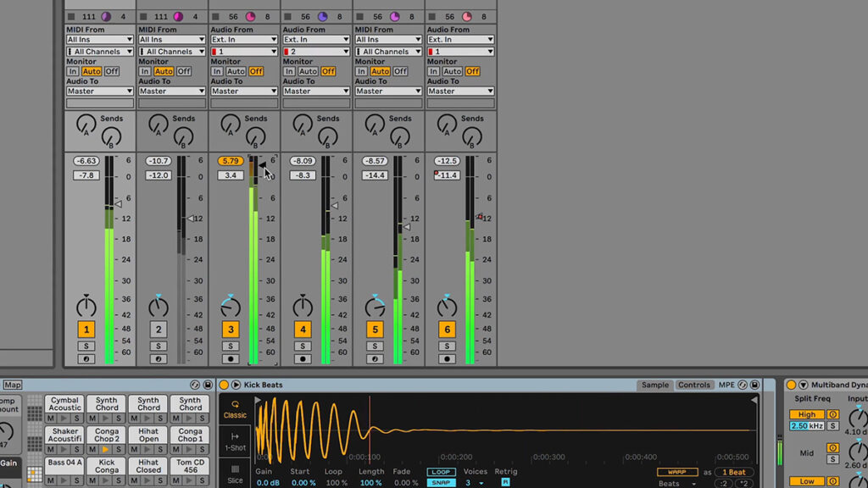
Task: Click the Kick Beats device activator icon
Action: tap(225, 385)
